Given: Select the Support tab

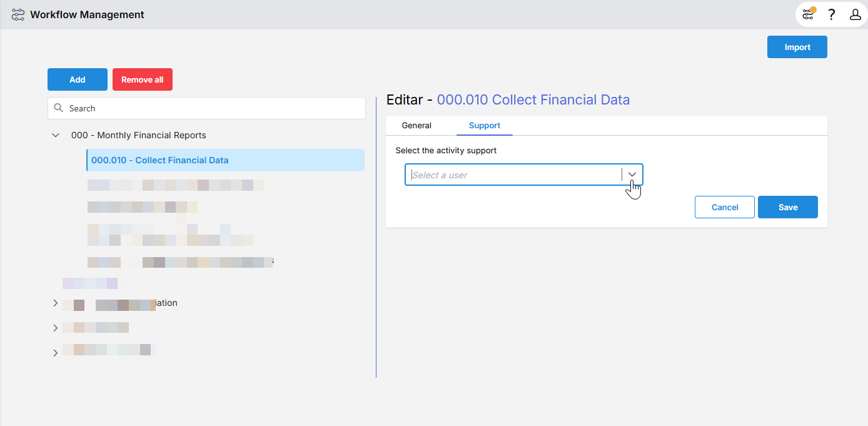Looking at the screenshot, I should [x=484, y=125].
